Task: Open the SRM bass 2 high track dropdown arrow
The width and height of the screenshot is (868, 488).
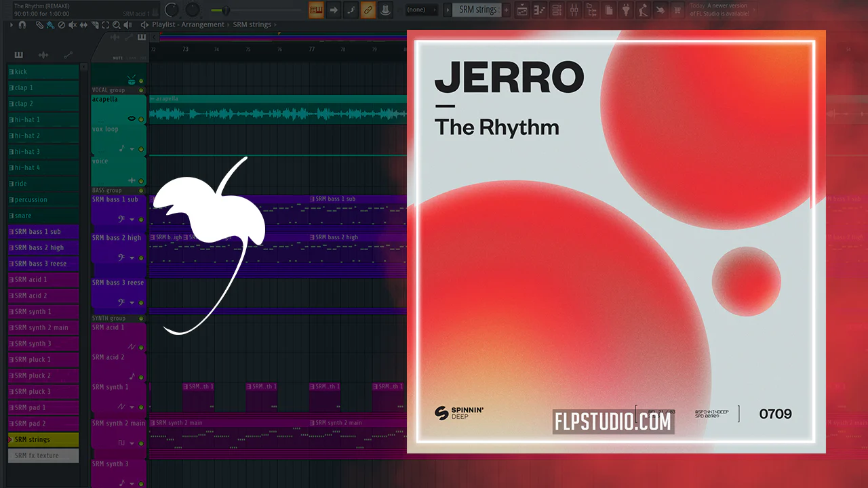Action: (x=132, y=258)
